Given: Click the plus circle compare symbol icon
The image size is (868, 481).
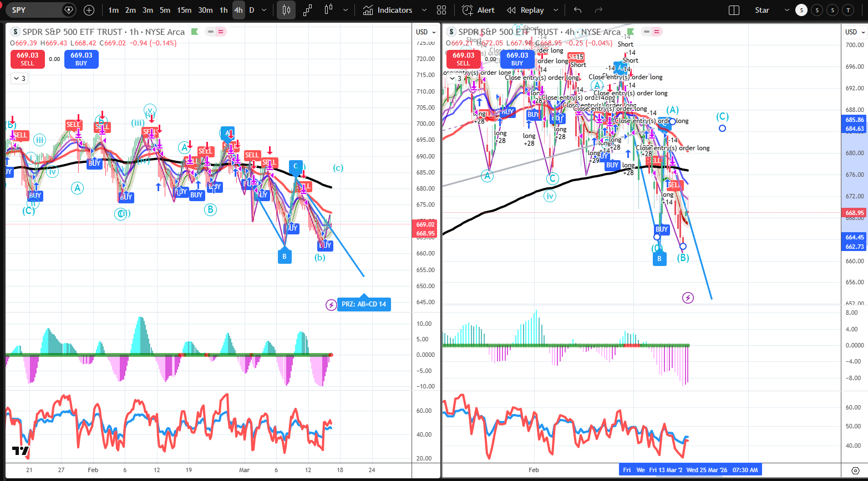Looking at the screenshot, I should coord(89,10).
